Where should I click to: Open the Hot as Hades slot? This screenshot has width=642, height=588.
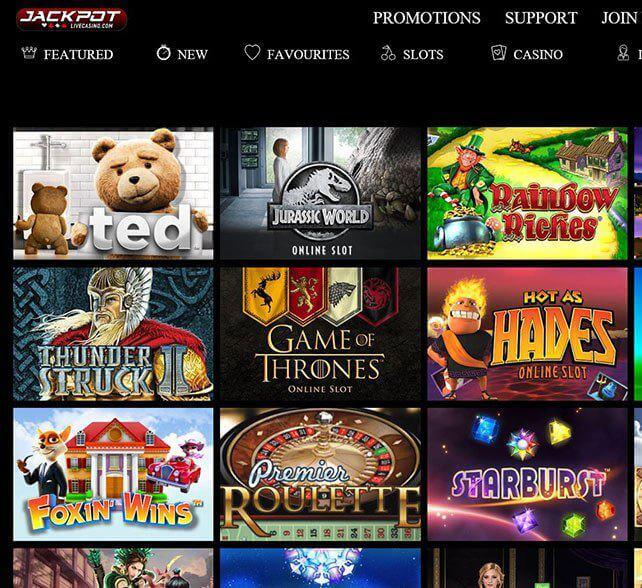coord(527,334)
